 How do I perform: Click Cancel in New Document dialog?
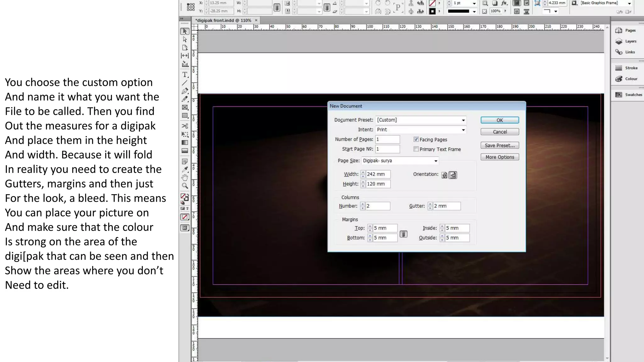coord(500,132)
